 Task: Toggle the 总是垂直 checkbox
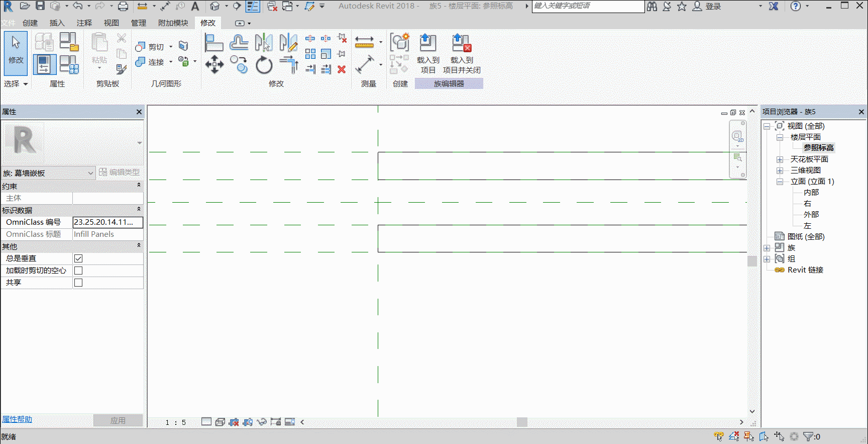click(x=78, y=258)
